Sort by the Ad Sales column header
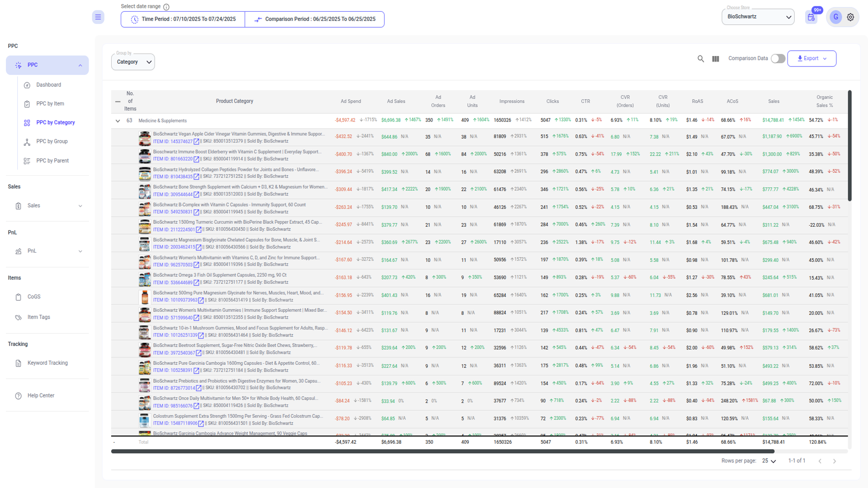 pos(396,102)
